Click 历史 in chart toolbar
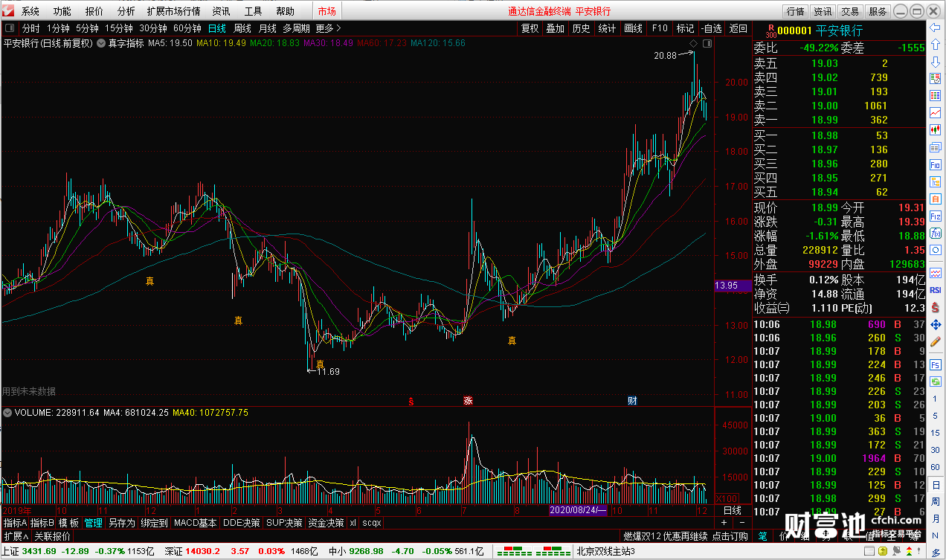Viewport: 946px width, 560px height. pos(581,28)
